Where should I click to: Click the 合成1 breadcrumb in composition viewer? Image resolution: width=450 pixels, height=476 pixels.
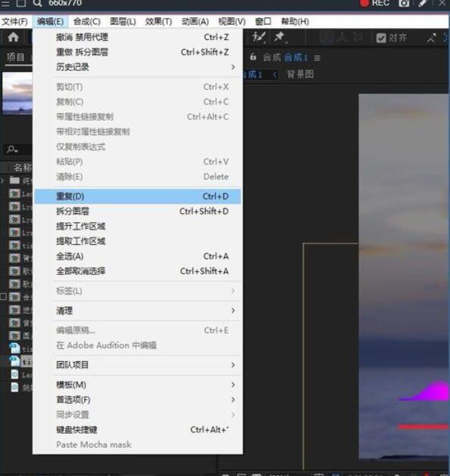[252, 74]
